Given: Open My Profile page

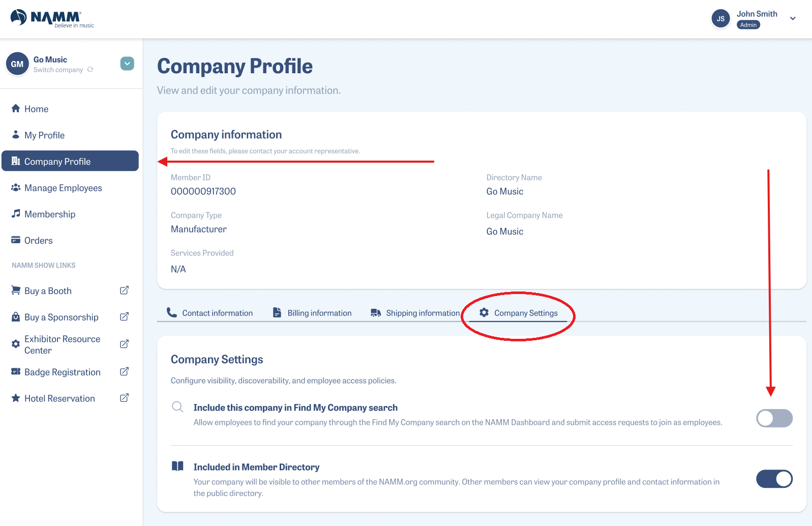Looking at the screenshot, I should click(70, 135).
